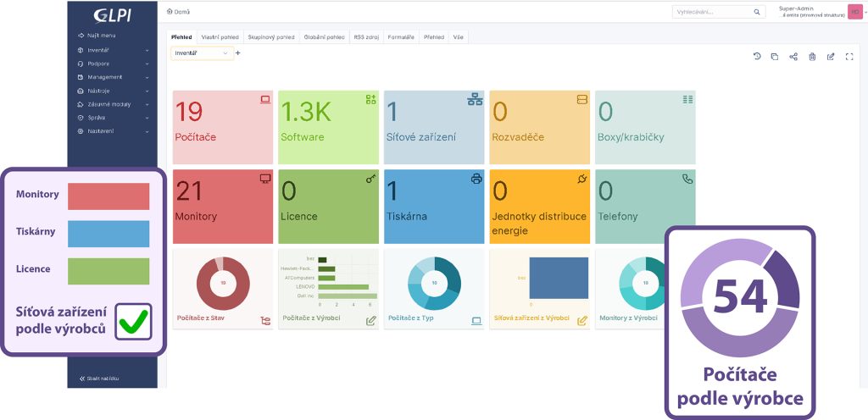This screenshot has width=868, height=420.
Task: Switch to the Globální pohled tab
Action: (323, 37)
